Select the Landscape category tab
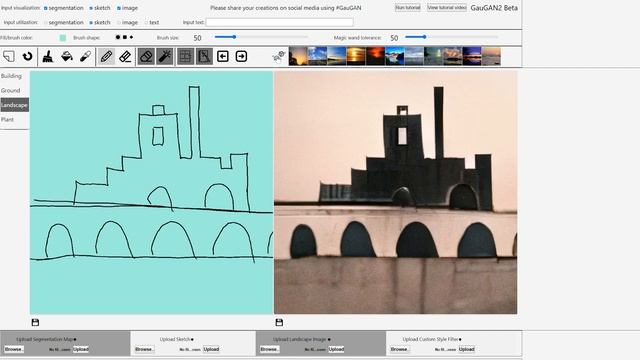Viewport: 640px width, 360px height. pos(14,105)
